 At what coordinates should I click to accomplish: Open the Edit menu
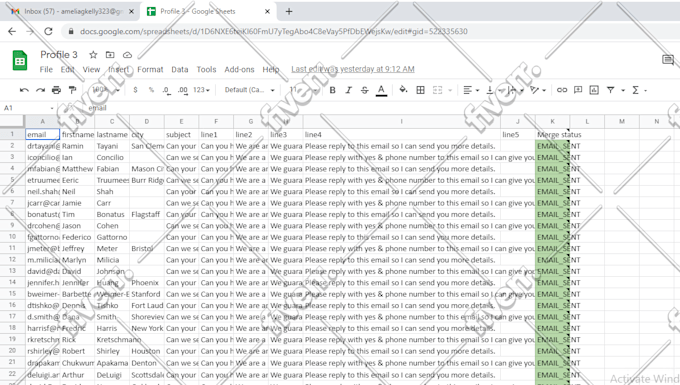click(x=67, y=69)
